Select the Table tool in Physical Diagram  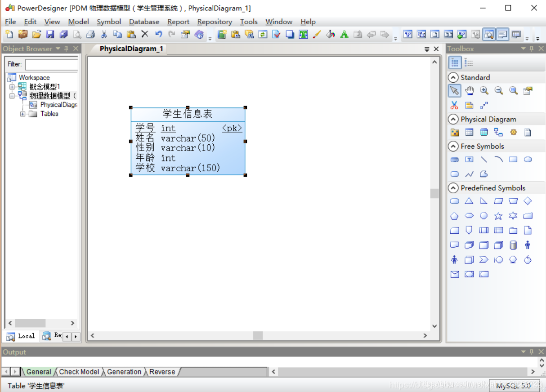(469, 132)
